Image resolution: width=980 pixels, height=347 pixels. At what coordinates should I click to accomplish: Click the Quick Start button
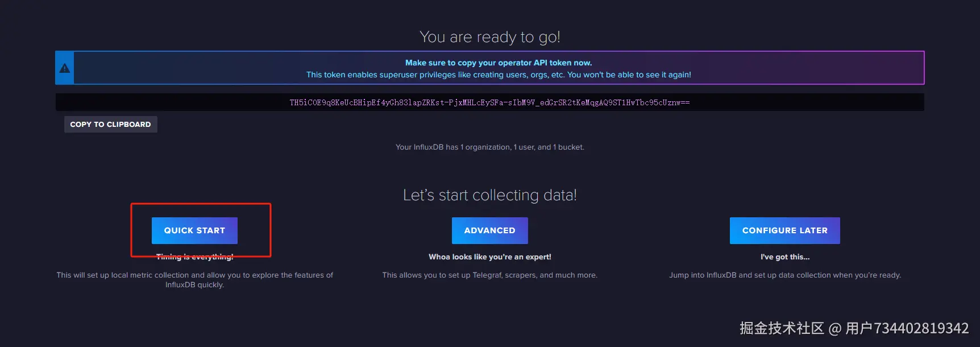[194, 230]
